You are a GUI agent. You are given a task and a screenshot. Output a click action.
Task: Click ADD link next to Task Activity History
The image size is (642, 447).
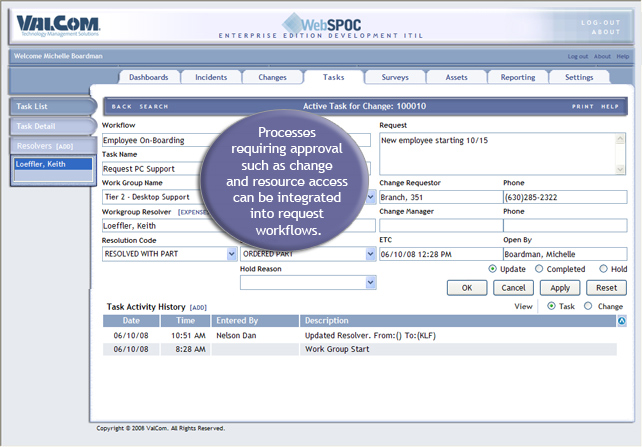(198, 307)
